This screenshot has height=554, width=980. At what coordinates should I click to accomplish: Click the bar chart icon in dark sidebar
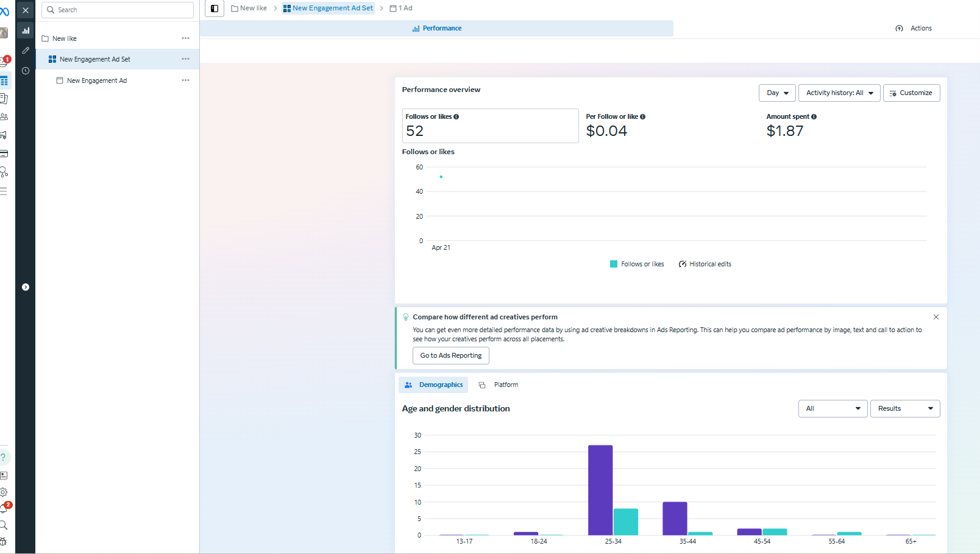click(x=26, y=30)
